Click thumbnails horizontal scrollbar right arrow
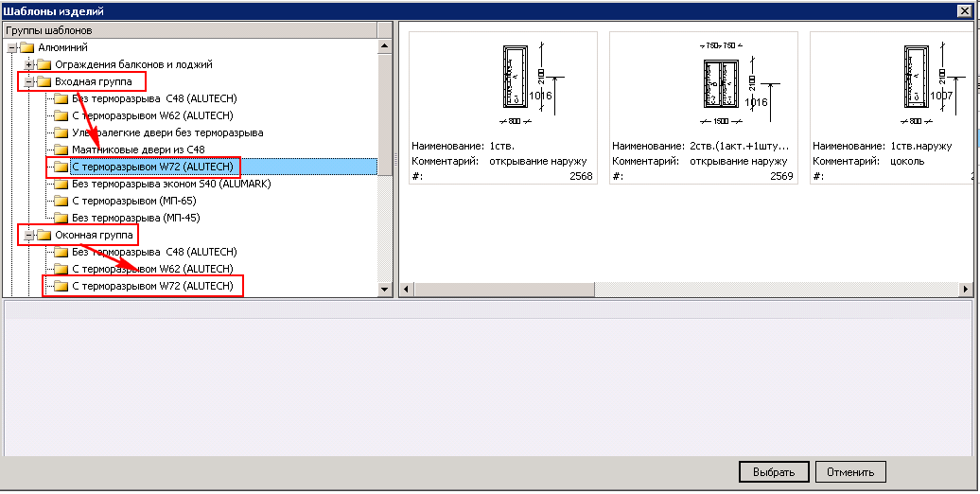Image resolution: width=980 pixels, height=494 pixels. point(966,290)
